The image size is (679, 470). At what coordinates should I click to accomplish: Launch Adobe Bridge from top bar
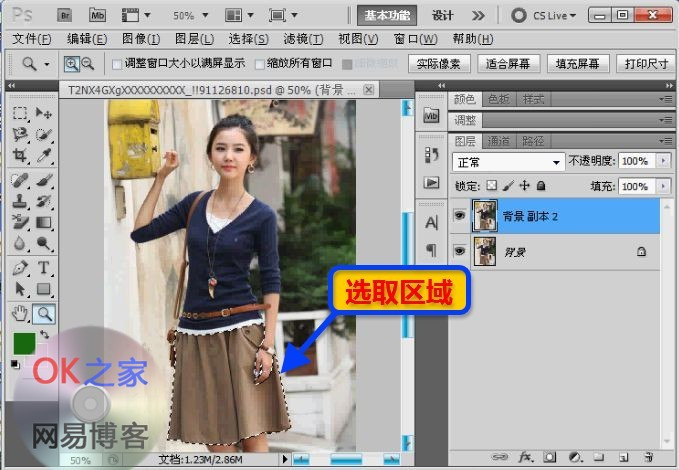point(65,15)
